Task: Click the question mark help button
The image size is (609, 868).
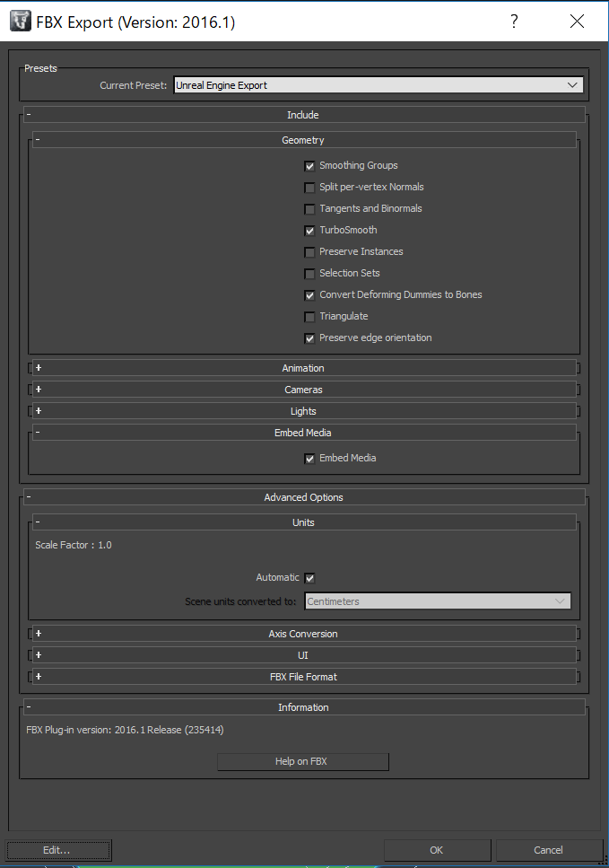Action: 514,22
